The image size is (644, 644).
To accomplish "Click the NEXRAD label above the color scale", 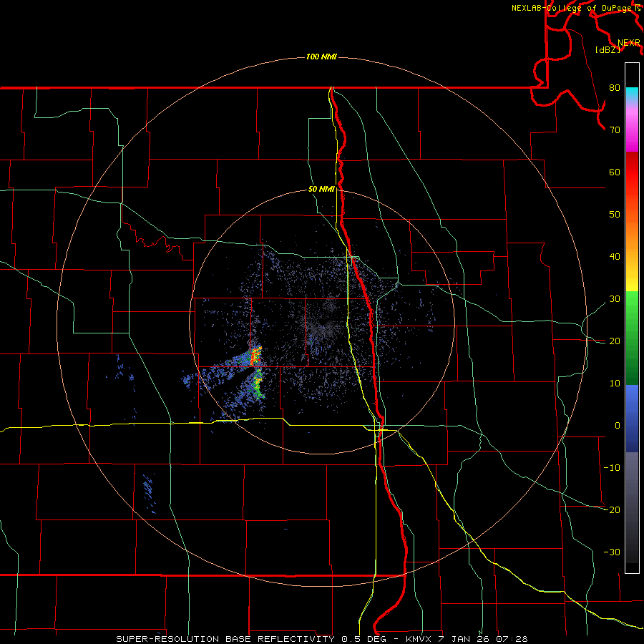I will click(x=628, y=43).
